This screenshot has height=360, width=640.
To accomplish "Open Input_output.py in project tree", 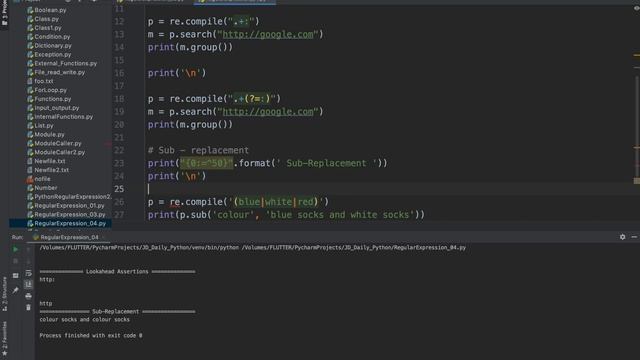I will click(x=57, y=108).
